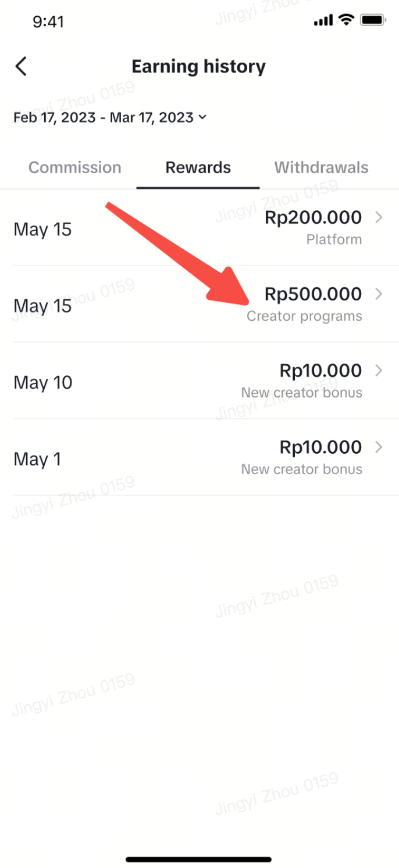Open details chevron for Rp500.000 reward
Screen dimensions: 399x868
tap(379, 294)
